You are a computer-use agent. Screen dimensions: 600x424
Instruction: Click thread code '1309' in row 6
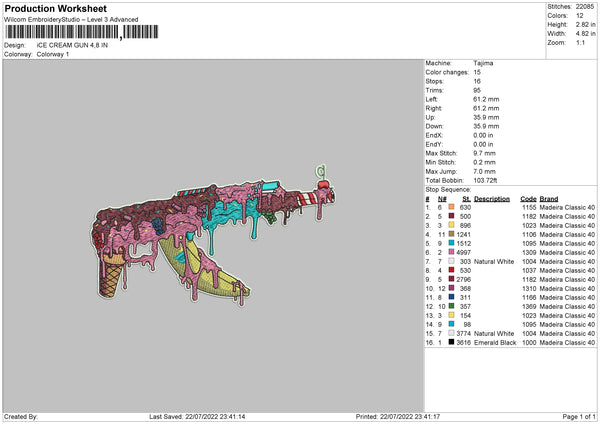click(529, 253)
